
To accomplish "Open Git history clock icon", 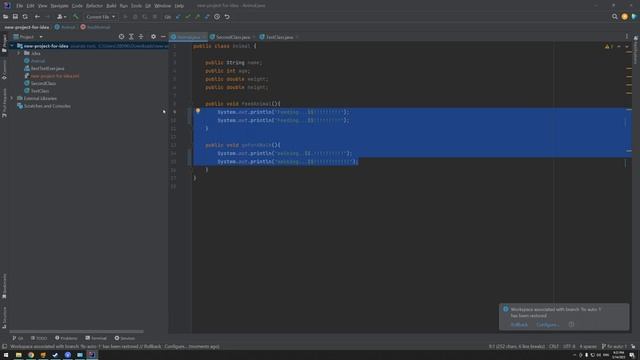I will point(217,17).
